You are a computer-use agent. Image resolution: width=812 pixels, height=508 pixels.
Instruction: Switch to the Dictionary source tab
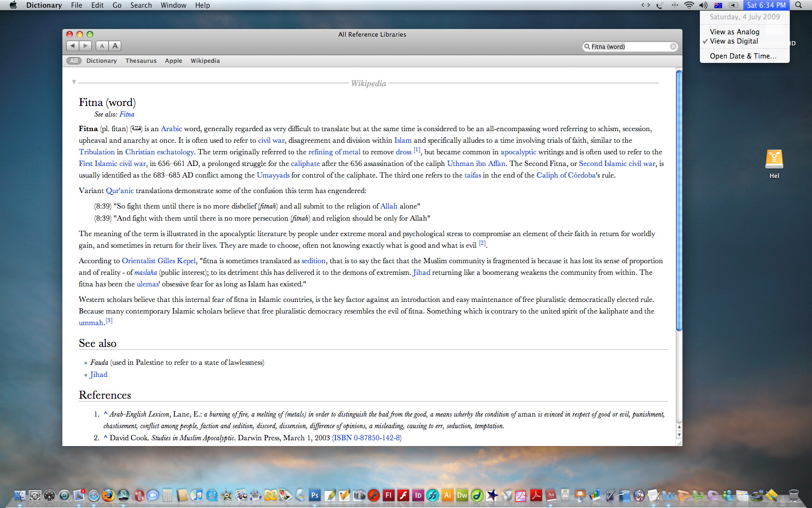click(101, 60)
